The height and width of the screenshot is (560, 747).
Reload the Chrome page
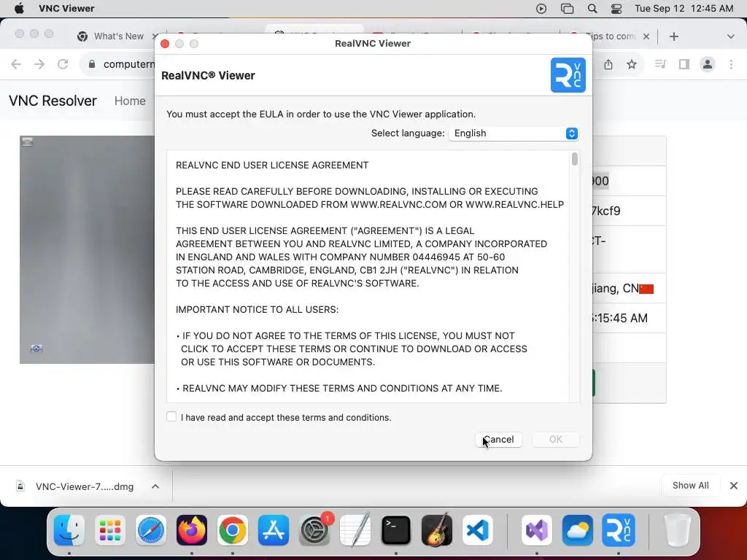click(63, 64)
